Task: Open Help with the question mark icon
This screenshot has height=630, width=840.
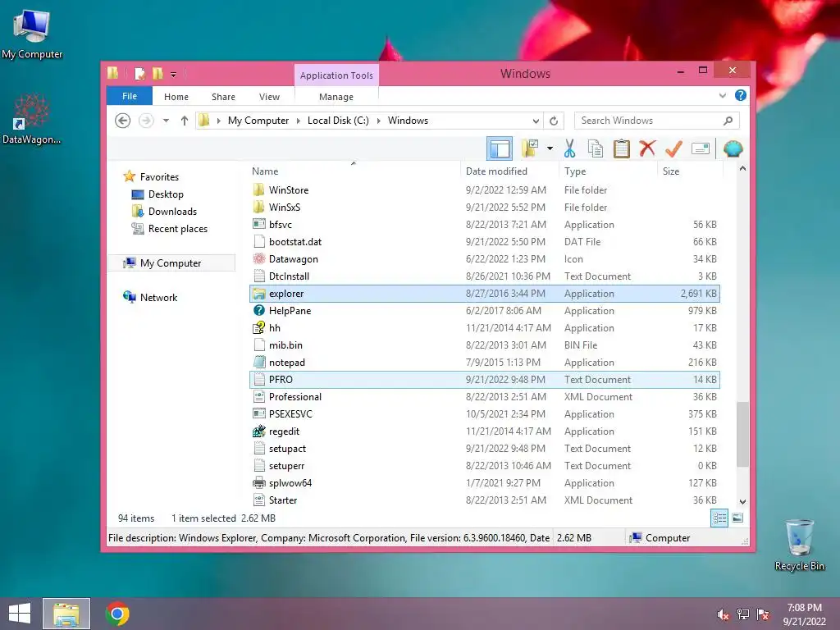Action: [x=741, y=95]
